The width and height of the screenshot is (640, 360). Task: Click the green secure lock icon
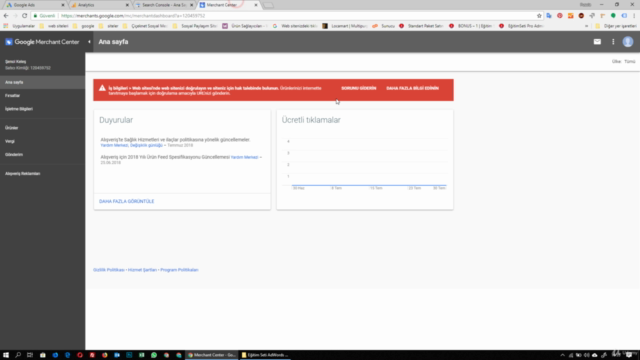36,16
